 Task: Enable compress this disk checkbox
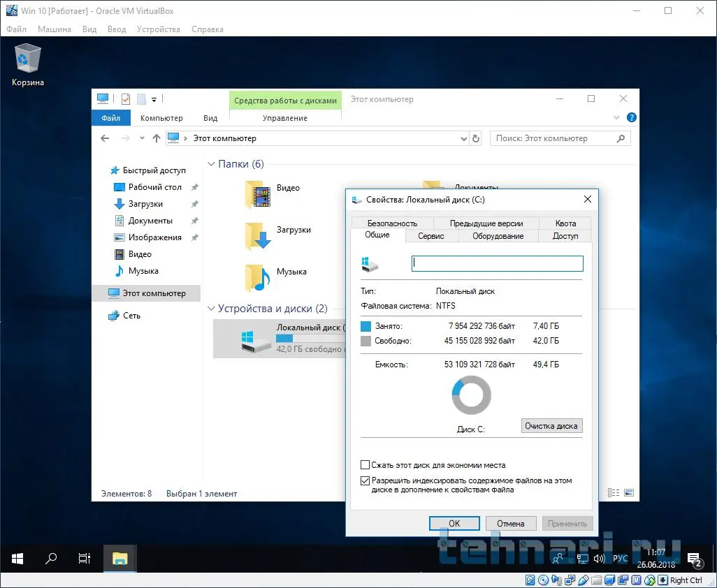click(365, 465)
